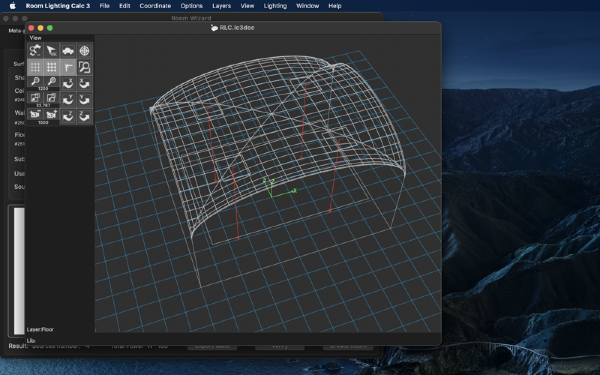
Task: Click the Room Wizard window title bar
Action: 191,18
